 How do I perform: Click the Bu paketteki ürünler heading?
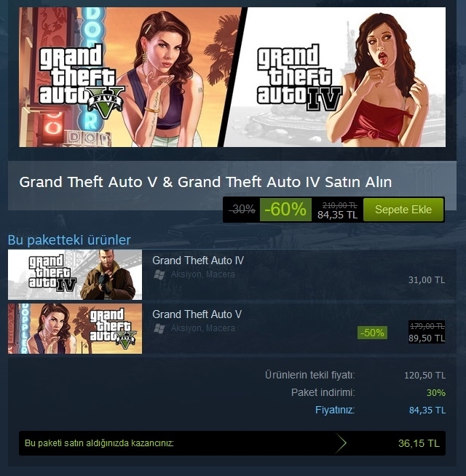click(x=69, y=240)
